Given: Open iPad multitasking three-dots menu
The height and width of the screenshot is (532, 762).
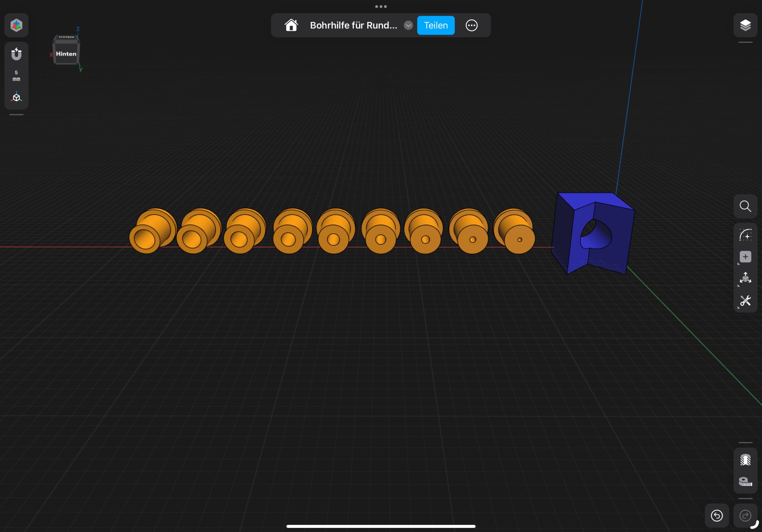Looking at the screenshot, I should click(x=381, y=6).
